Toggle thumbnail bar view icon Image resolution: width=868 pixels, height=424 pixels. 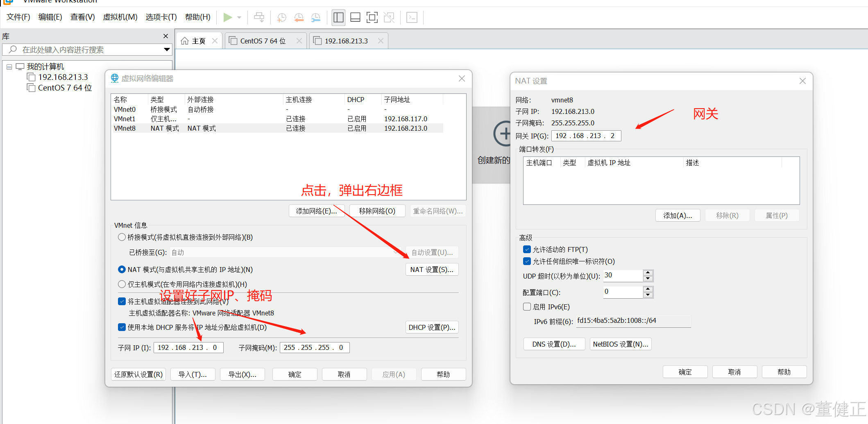pyautogui.click(x=355, y=17)
